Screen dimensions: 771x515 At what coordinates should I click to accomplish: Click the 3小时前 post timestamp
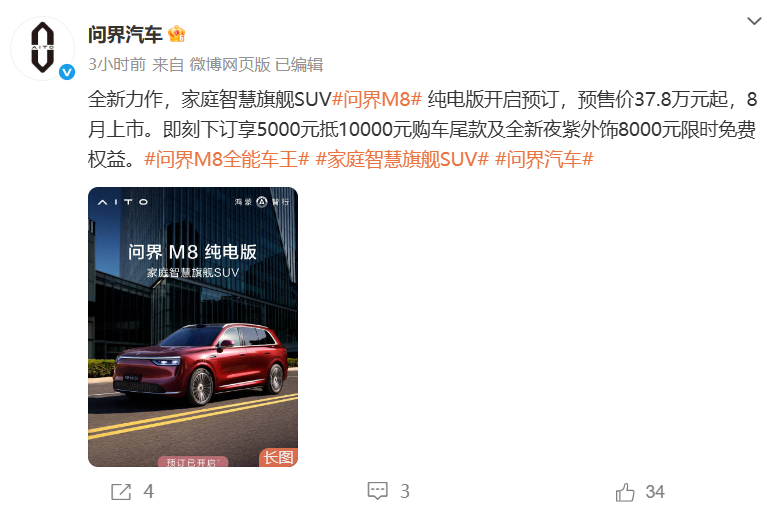pyautogui.click(x=117, y=64)
